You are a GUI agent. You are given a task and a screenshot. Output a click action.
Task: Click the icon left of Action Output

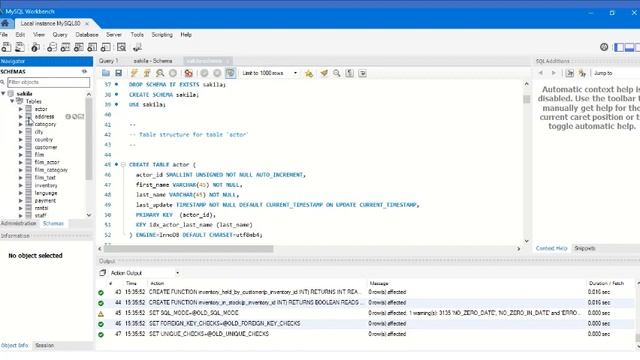102,273
